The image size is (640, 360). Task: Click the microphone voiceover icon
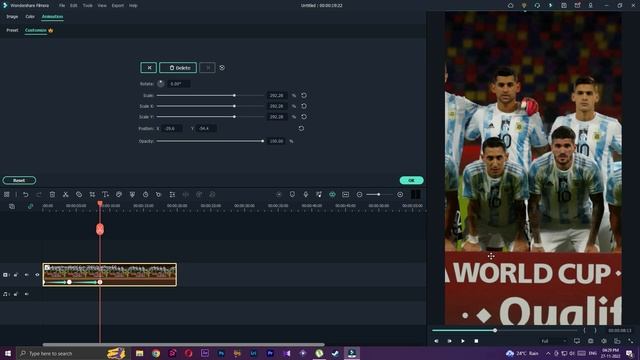pos(306,195)
